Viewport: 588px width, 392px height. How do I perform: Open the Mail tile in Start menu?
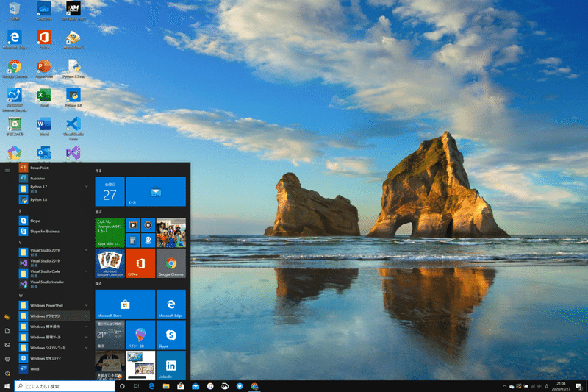coord(156,191)
